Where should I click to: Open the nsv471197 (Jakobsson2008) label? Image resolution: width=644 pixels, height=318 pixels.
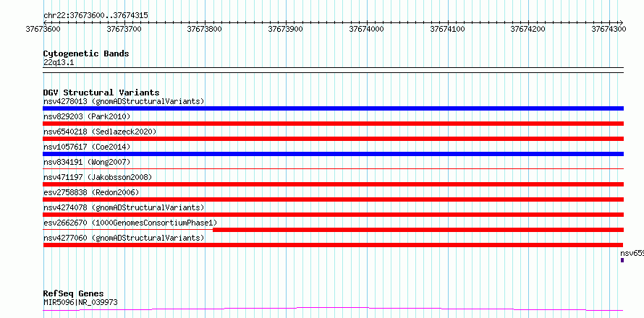98,177
